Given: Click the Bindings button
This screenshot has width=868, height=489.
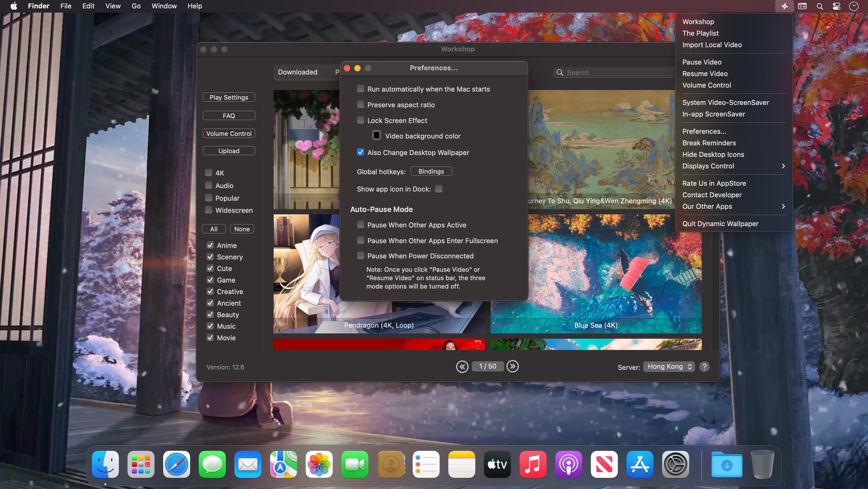Looking at the screenshot, I should [x=431, y=171].
